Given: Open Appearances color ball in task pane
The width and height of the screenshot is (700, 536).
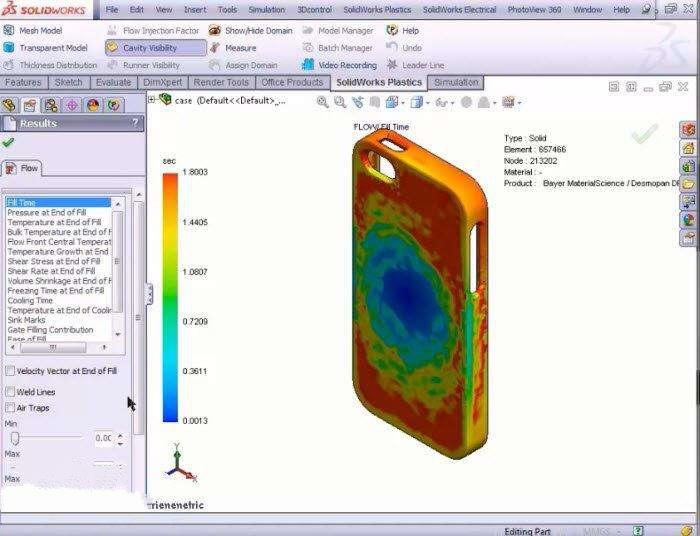Looking at the screenshot, I should pos(688,220).
